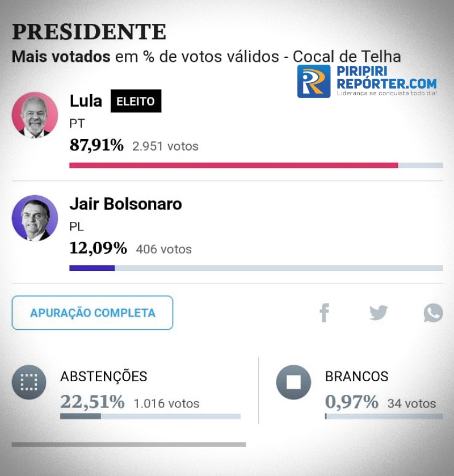Click the Piripiri Repórter logo icon
The width and height of the screenshot is (454, 476).
tap(314, 81)
